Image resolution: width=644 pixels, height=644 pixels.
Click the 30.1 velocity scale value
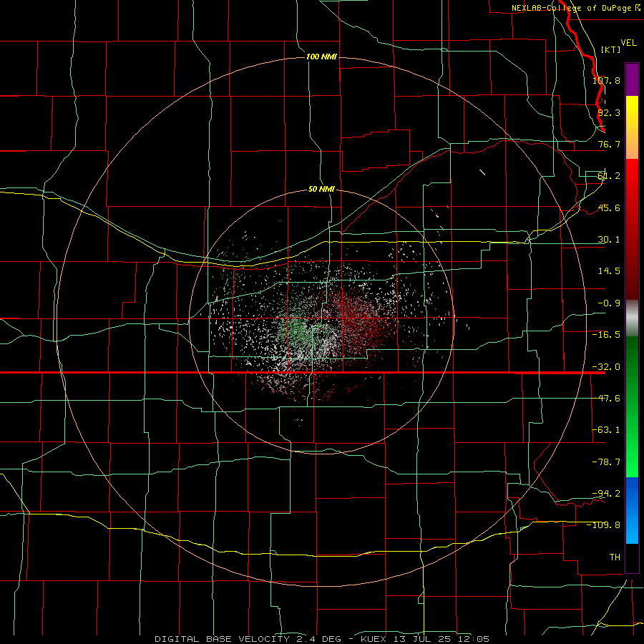point(609,240)
